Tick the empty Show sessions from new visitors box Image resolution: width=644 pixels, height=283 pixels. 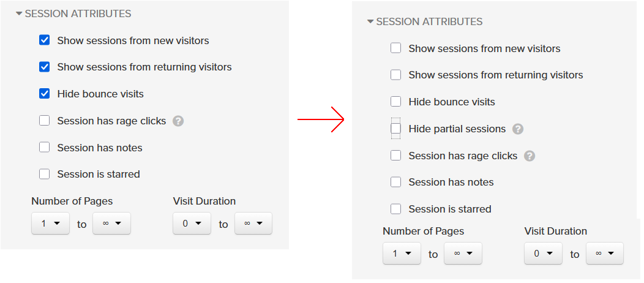point(396,48)
